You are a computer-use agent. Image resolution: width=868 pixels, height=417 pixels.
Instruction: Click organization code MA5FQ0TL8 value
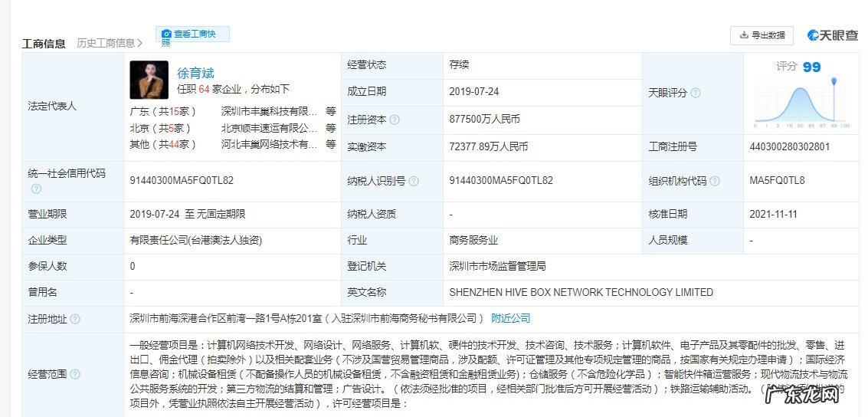(777, 181)
